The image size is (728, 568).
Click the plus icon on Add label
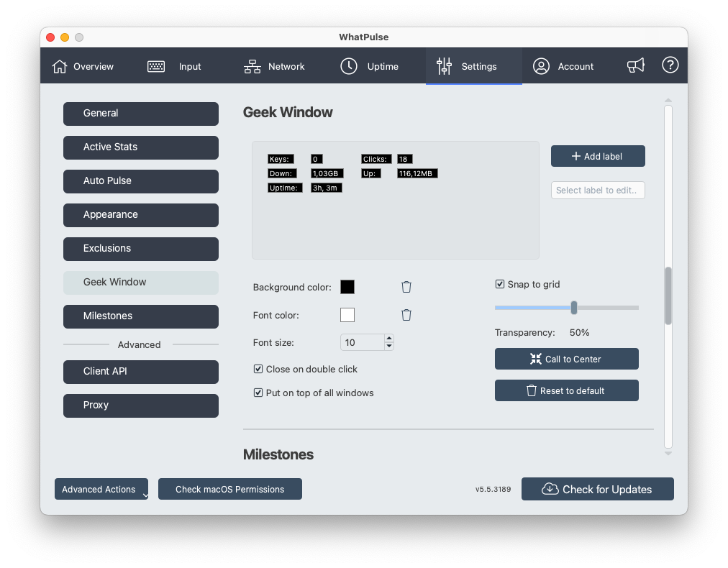pos(575,157)
